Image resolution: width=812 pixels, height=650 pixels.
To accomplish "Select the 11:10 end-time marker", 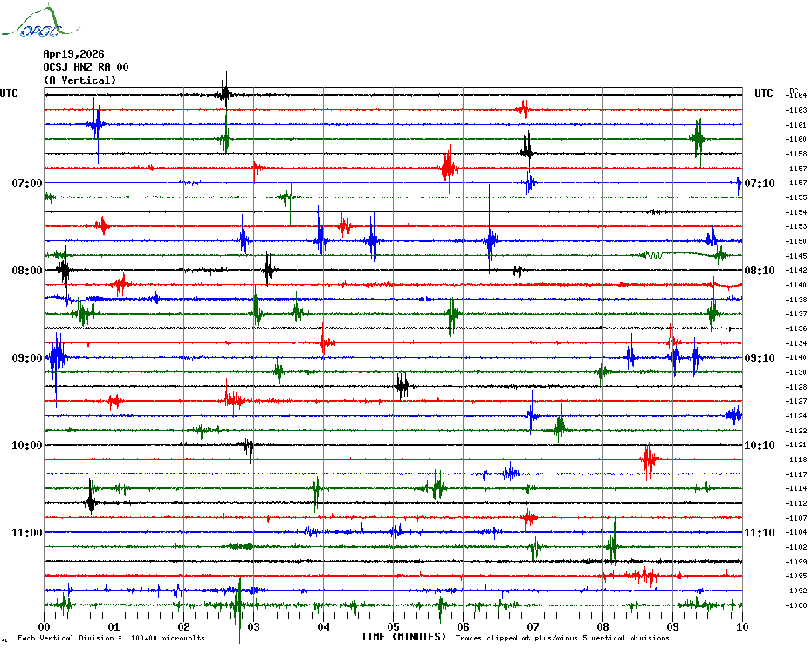I will click(x=759, y=533).
